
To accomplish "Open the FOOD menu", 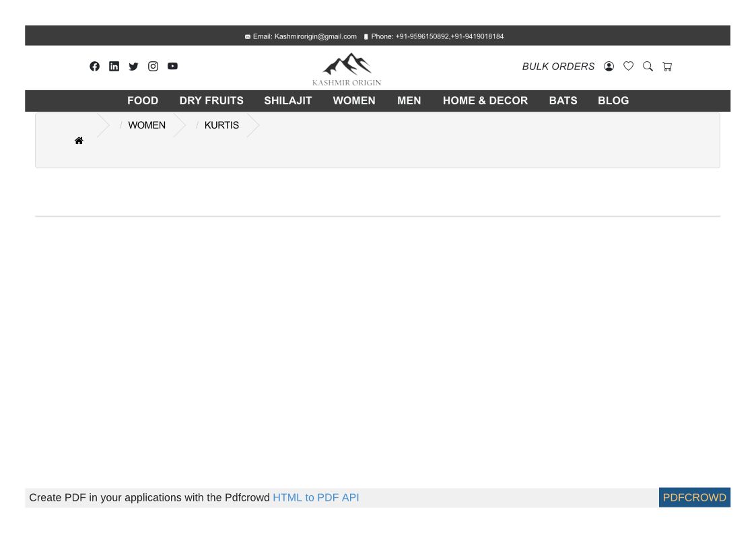I will click(x=143, y=100).
